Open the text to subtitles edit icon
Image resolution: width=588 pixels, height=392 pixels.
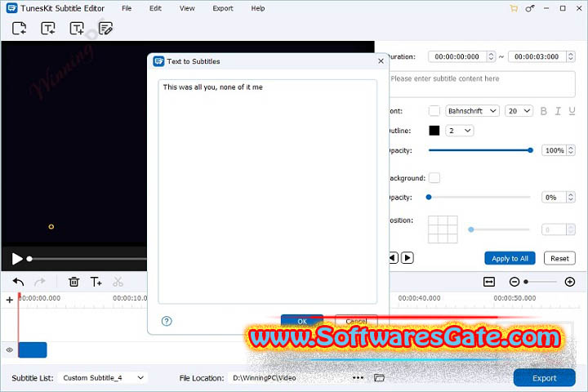click(x=105, y=29)
